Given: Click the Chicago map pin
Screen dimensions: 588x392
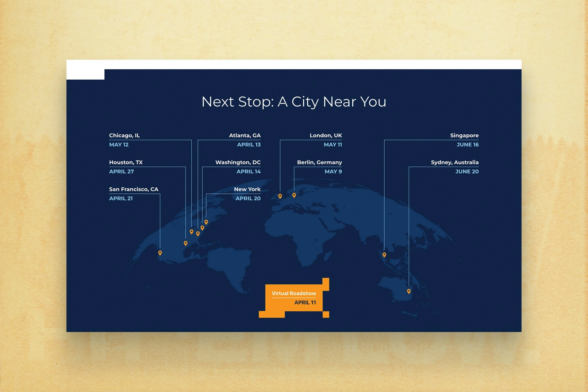Looking at the screenshot, I should point(191,232).
